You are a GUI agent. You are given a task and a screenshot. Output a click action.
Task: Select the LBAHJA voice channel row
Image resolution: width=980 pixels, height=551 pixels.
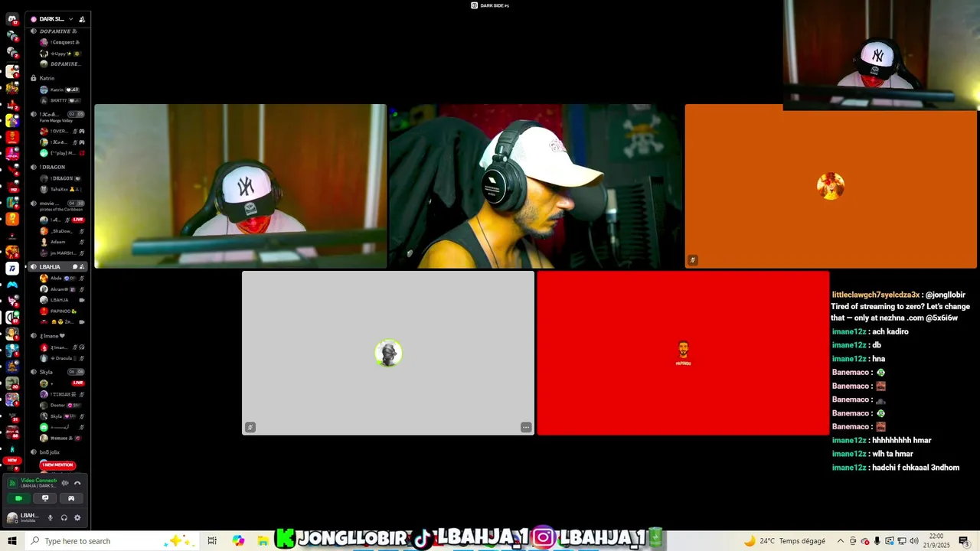pos(58,266)
